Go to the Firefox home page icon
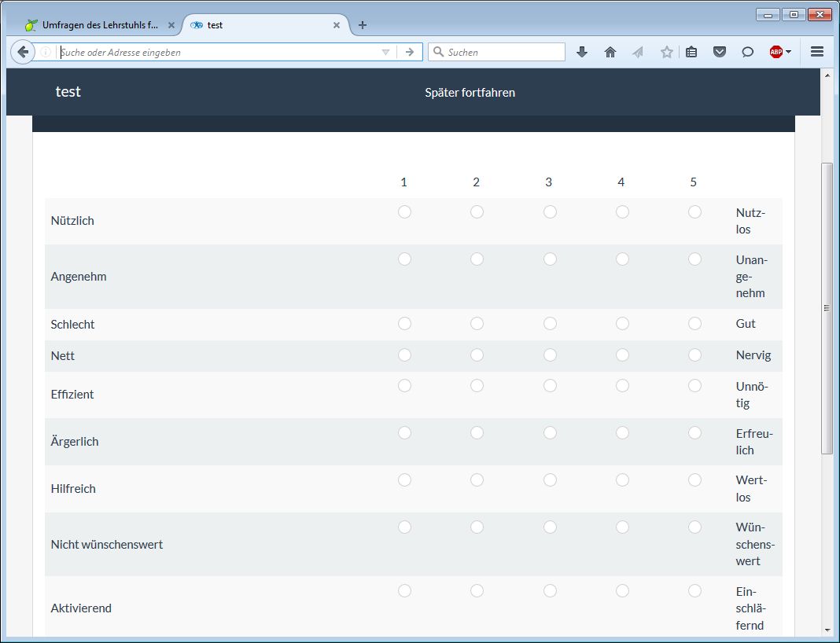This screenshot has width=840, height=643. coord(610,52)
